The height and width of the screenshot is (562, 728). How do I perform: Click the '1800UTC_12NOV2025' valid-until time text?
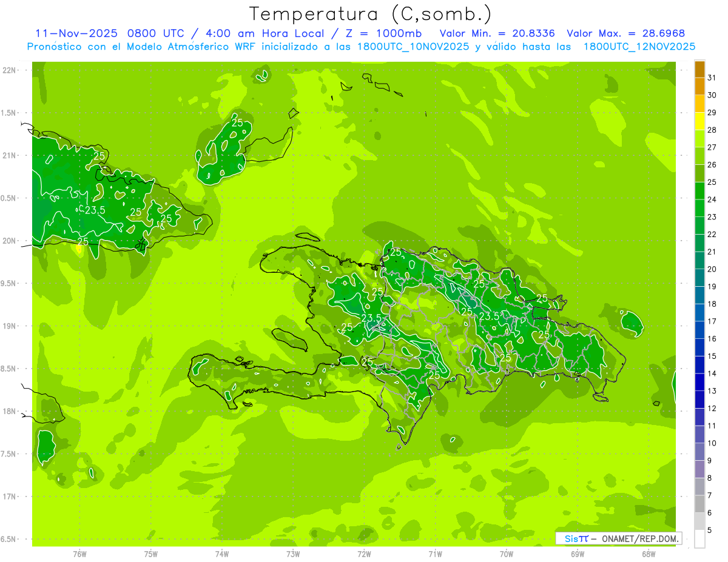(x=639, y=47)
